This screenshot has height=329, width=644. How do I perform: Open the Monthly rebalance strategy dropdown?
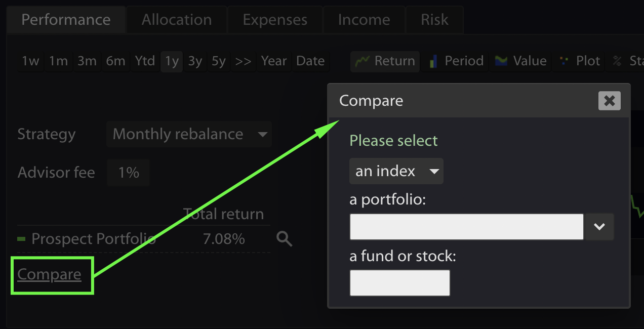[189, 134]
